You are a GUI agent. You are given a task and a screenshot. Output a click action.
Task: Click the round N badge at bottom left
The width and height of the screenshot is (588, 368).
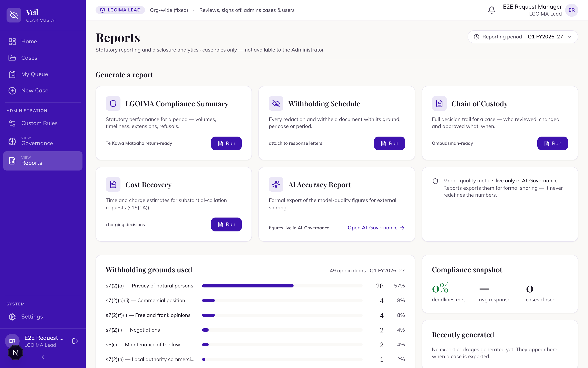tap(15, 352)
